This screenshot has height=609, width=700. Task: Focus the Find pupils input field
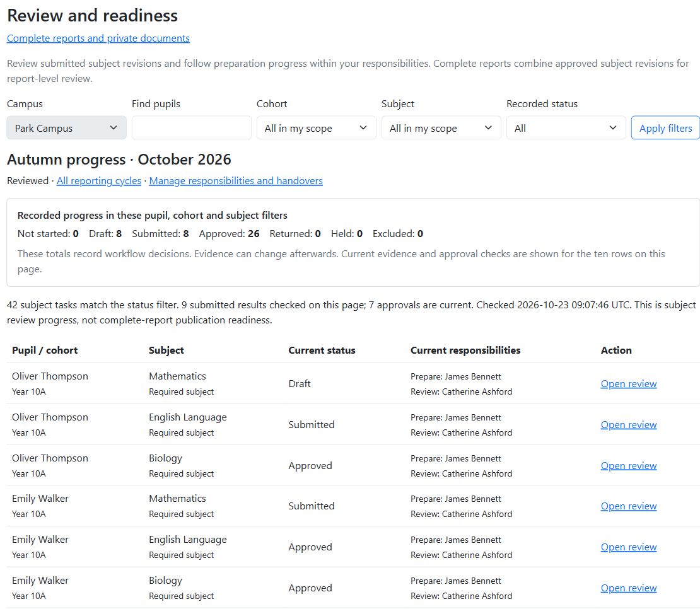coord(192,128)
